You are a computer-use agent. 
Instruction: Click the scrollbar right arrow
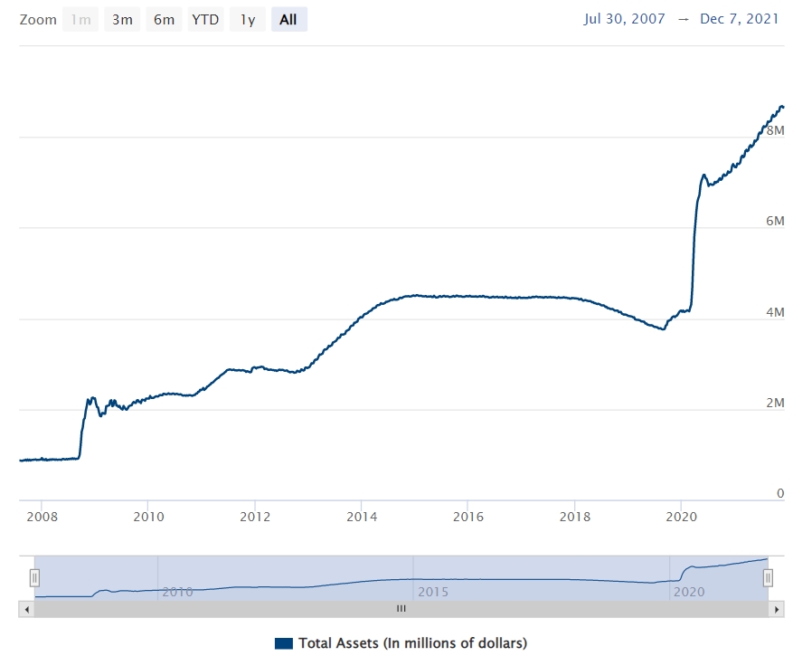776,609
